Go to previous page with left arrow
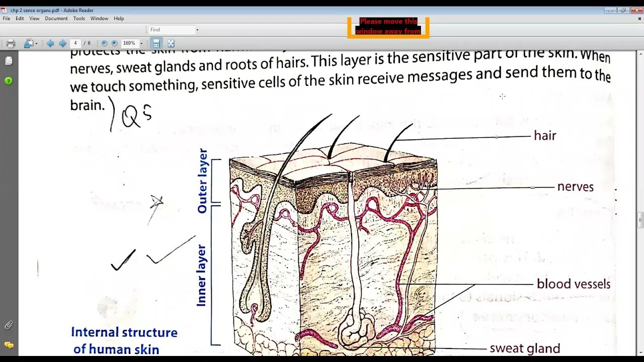Image resolution: width=644 pixels, height=362 pixels. click(x=50, y=44)
